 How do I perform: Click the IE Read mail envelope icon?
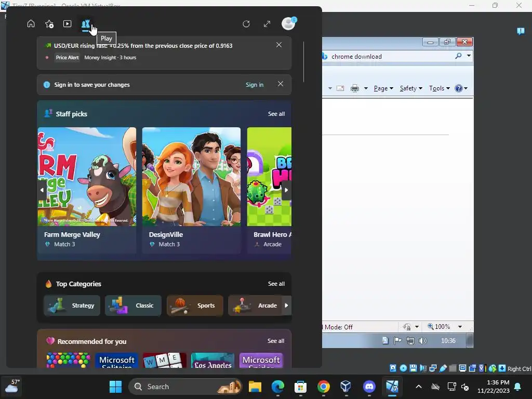pos(340,88)
